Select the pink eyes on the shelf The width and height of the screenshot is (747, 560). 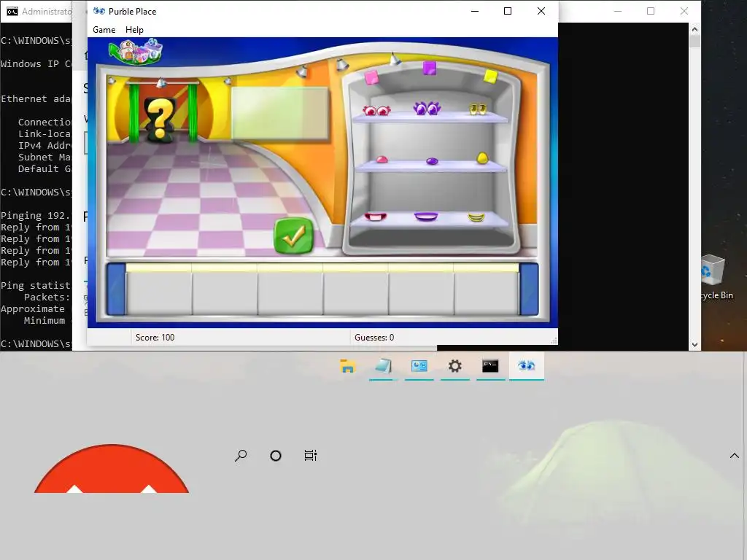click(376, 111)
